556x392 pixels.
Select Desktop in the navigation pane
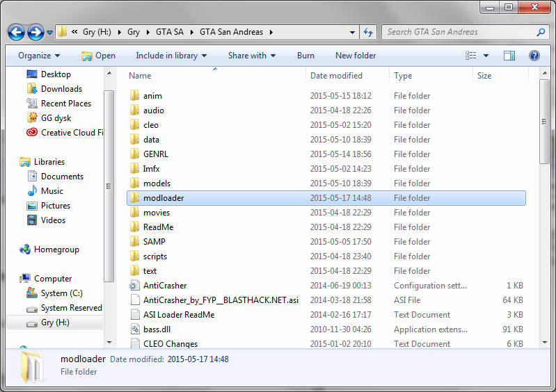pos(49,74)
